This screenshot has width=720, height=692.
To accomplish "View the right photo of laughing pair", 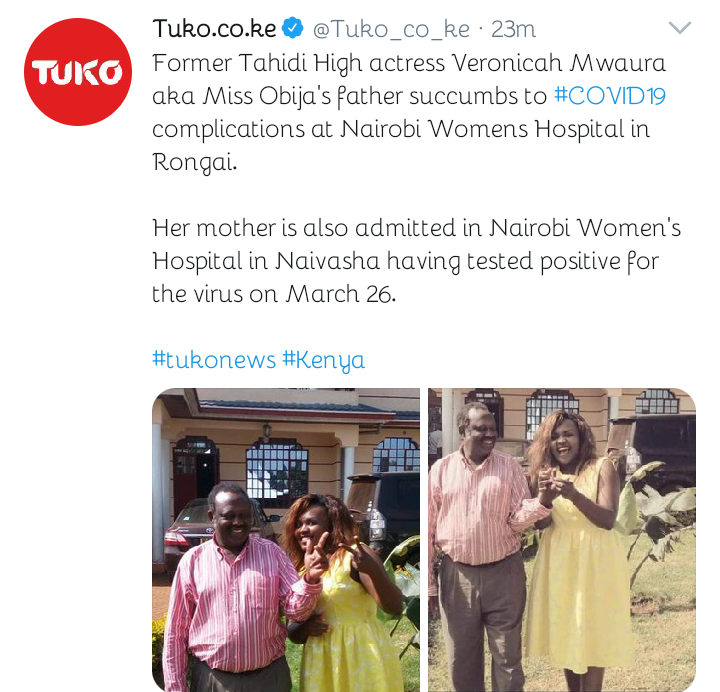I will [x=562, y=540].
